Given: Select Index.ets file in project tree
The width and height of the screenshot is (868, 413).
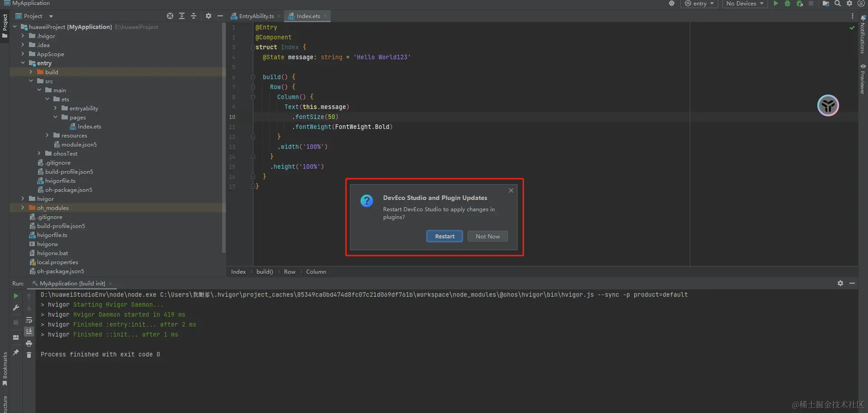Looking at the screenshot, I should point(89,127).
